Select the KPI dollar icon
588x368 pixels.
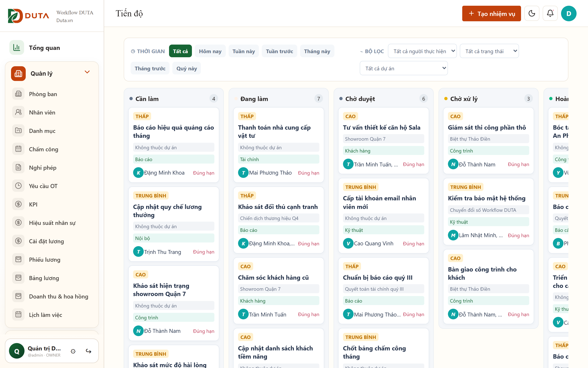click(x=18, y=204)
